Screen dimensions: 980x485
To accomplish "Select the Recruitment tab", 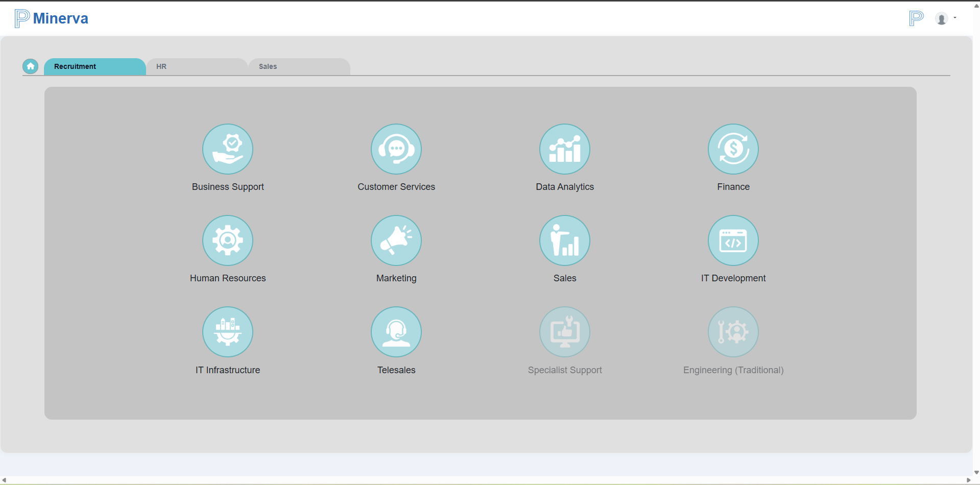I will click(95, 67).
